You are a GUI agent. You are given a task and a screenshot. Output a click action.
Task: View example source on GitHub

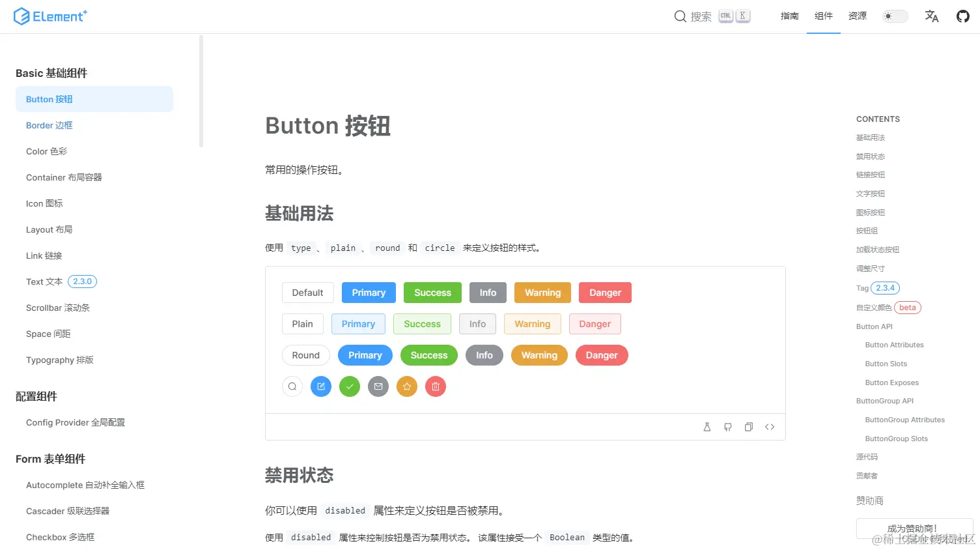pos(727,427)
